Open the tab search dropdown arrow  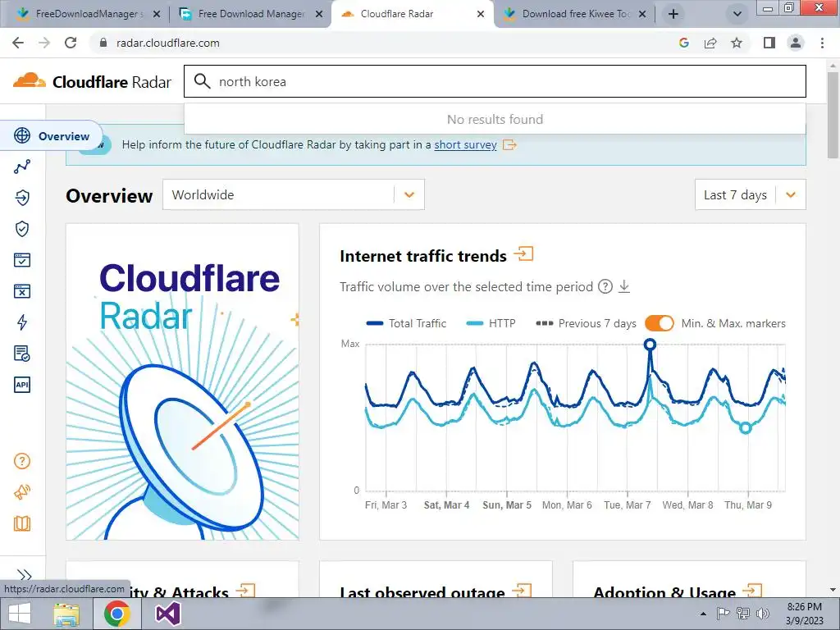pos(737,14)
